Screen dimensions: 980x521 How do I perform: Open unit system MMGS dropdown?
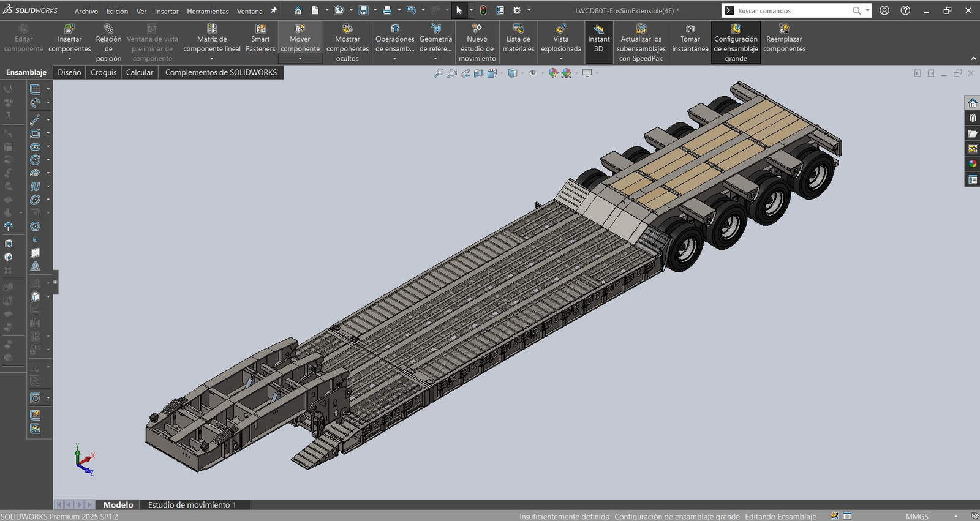956,517
